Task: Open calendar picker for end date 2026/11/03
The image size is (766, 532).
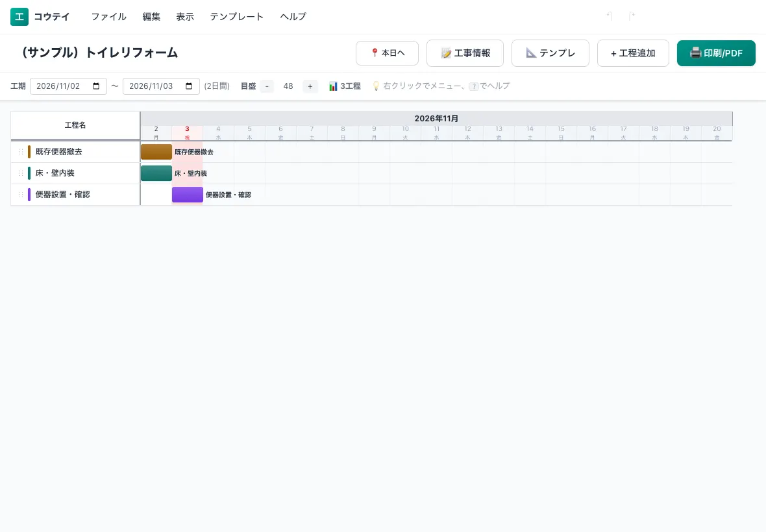Action: pyautogui.click(x=189, y=86)
